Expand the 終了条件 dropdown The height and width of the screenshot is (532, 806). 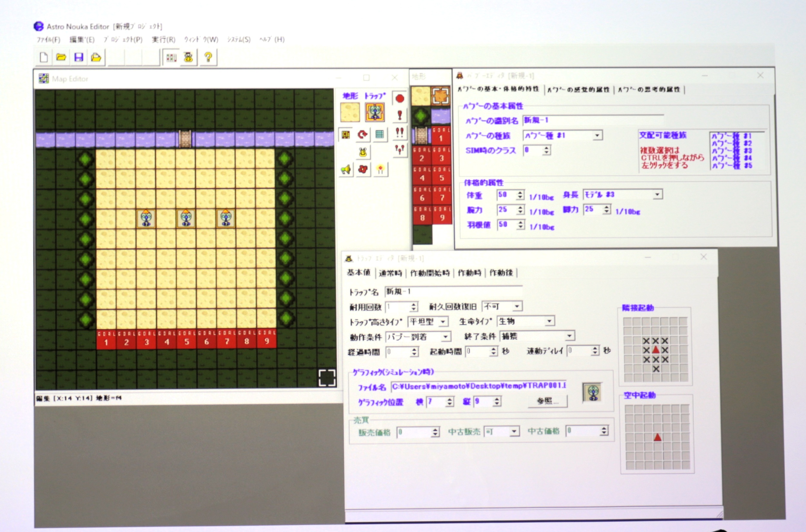pos(569,336)
